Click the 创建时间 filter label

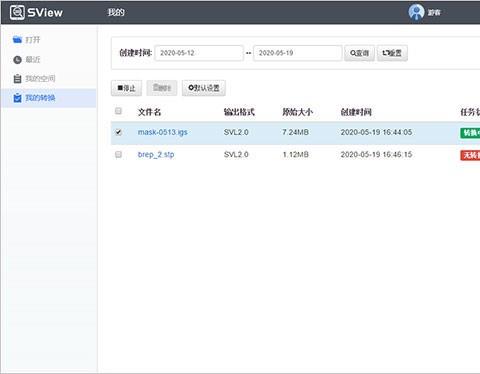pos(136,53)
